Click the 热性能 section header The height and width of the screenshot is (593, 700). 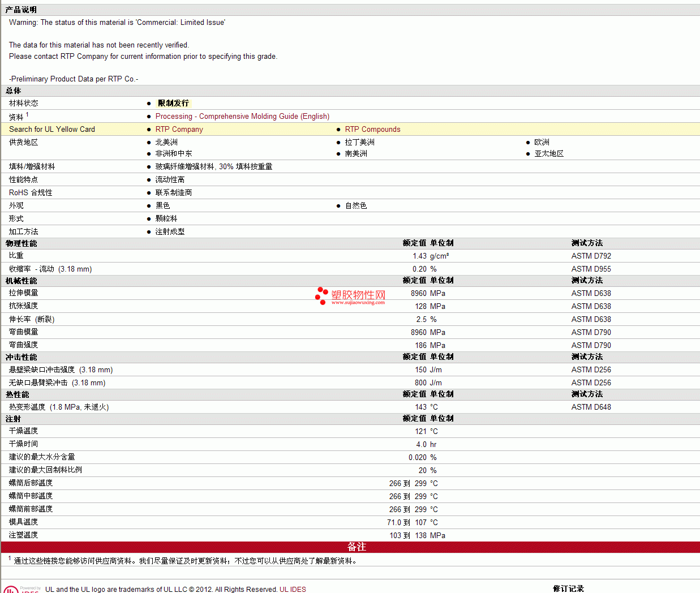coord(18,394)
